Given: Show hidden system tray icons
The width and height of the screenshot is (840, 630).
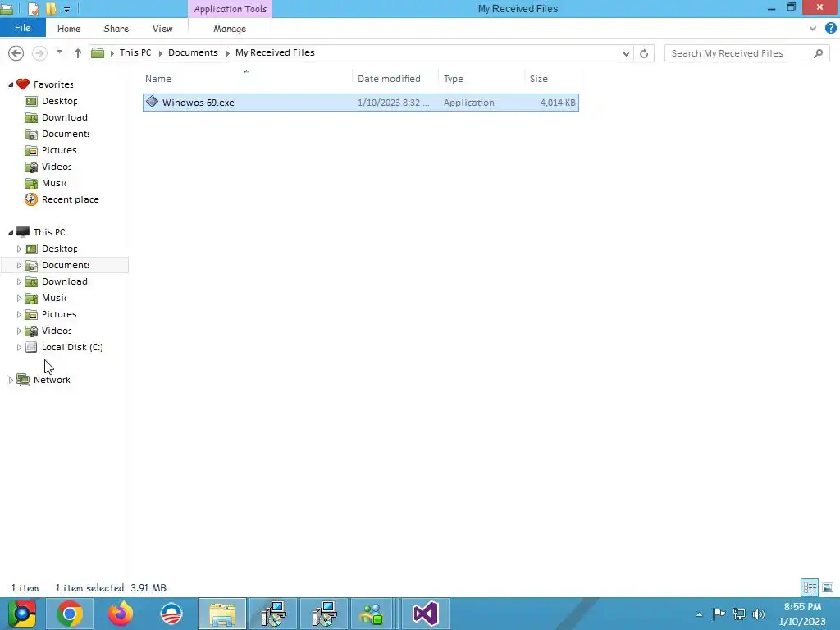Looking at the screenshot, I should pos(699,614).
